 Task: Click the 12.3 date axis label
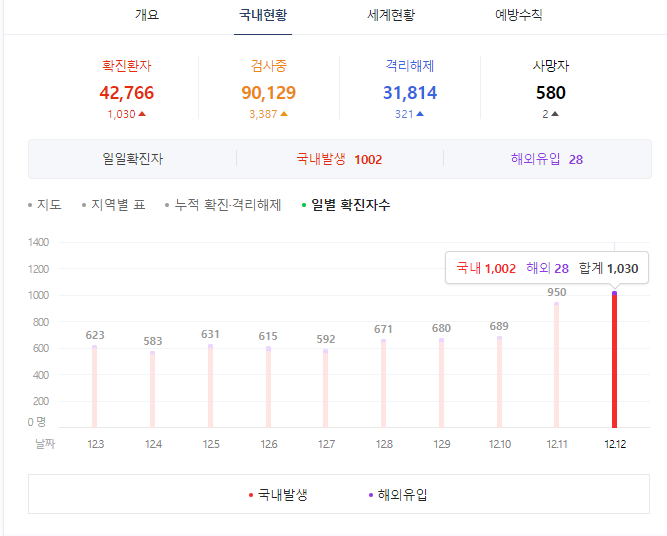pos(96,444)
